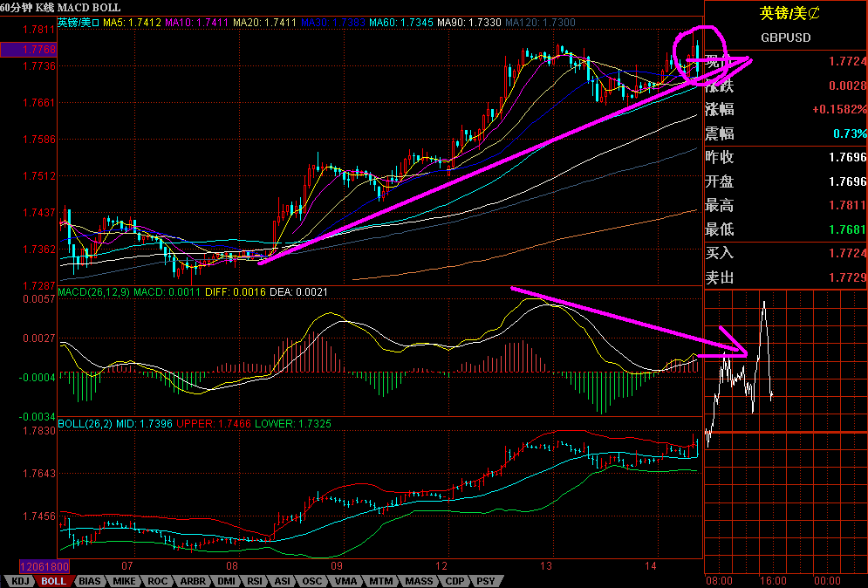Click the -0.0034 MACD axis label
Viewport: 868px width, 588px height.
[38, 416]
